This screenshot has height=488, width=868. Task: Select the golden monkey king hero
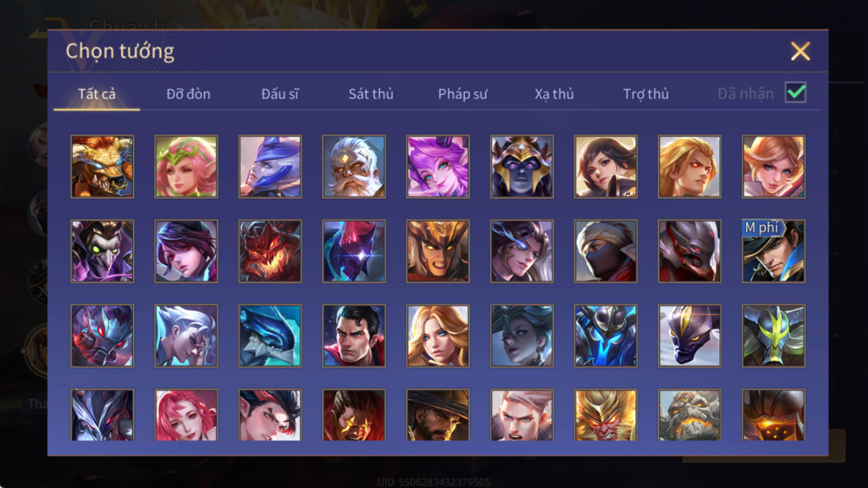(x=606, y=415)
